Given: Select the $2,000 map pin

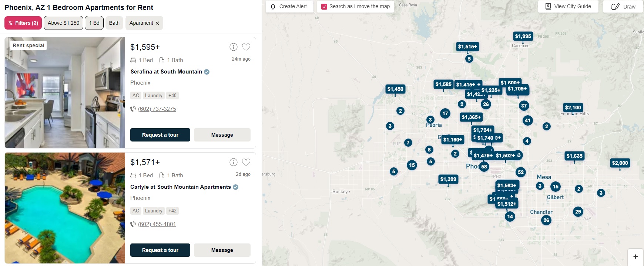Looking at the screenshot, I should [x=620, y=163].
